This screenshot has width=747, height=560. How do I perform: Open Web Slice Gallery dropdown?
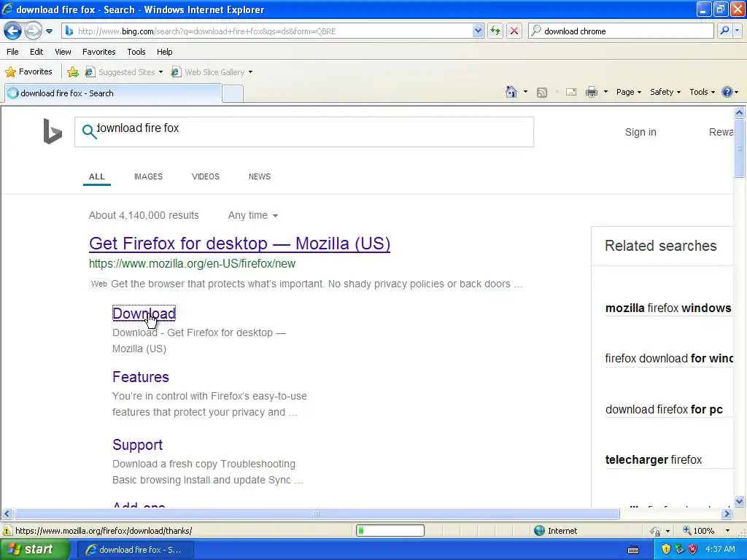coord(212,72)
